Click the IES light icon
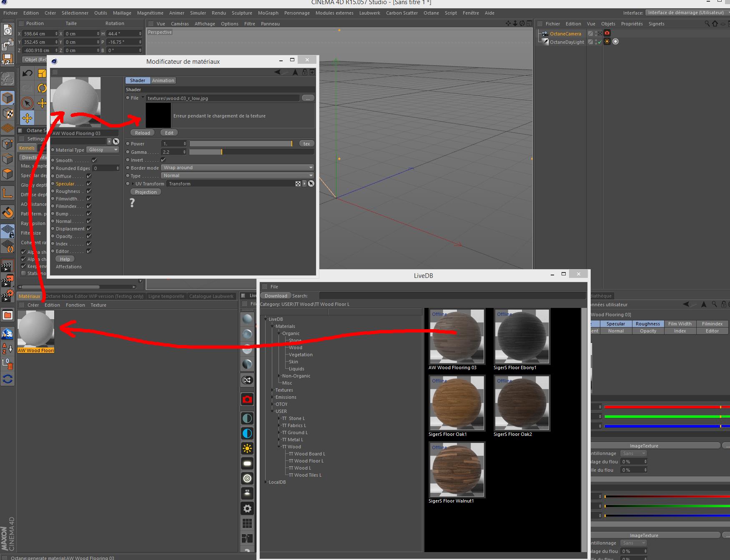The width and height of the screenshot is (730, 560). click(x=247, y=493)
